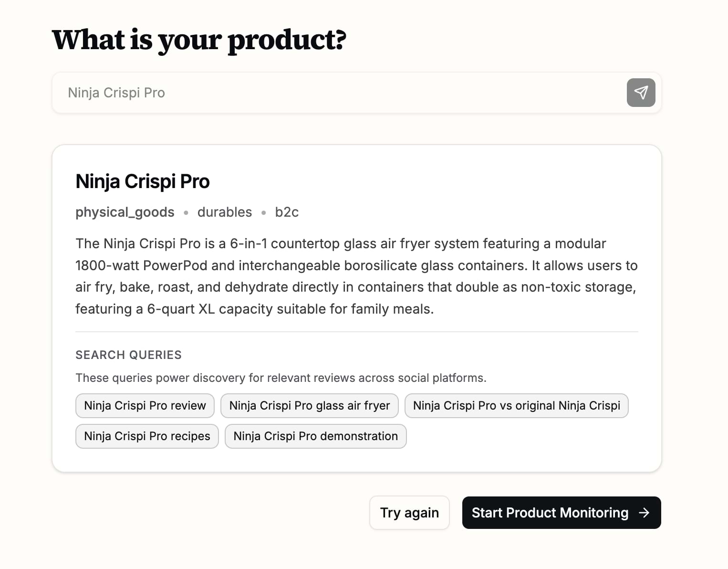Select the b2c classification label

pyautogui.click(x=287, y=212)
